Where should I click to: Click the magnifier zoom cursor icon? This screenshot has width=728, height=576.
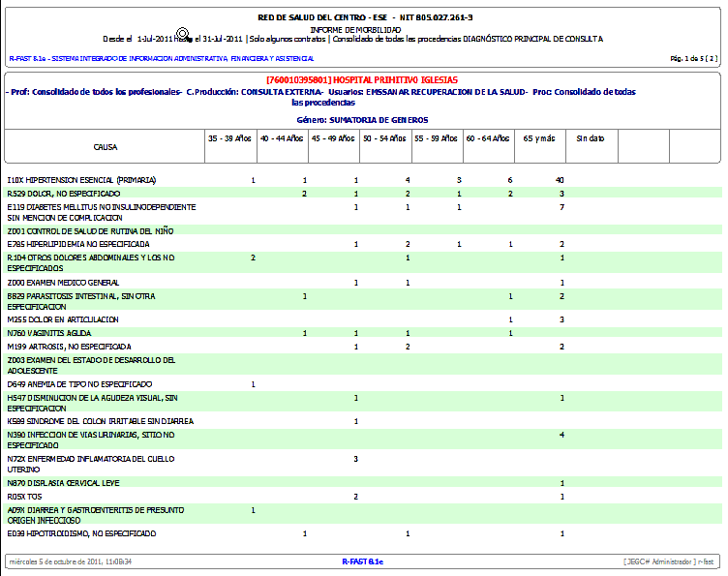(183, 34)
